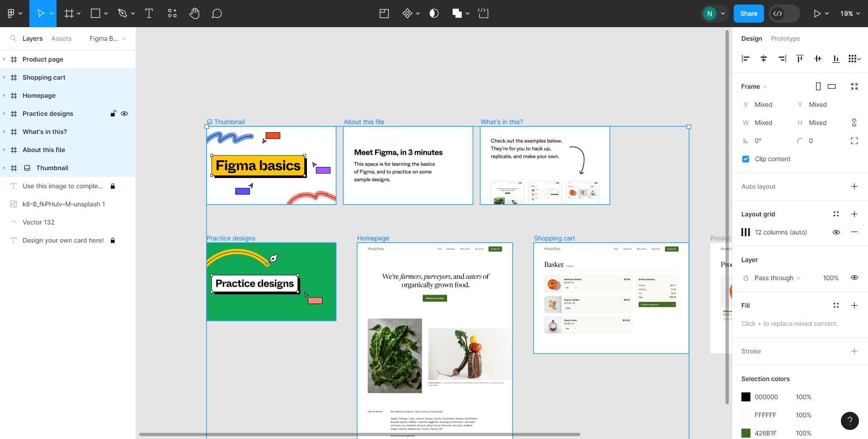This screenshot has height=439, width=868.
Task: Open the Comment tool
Action: click(217, 13)
